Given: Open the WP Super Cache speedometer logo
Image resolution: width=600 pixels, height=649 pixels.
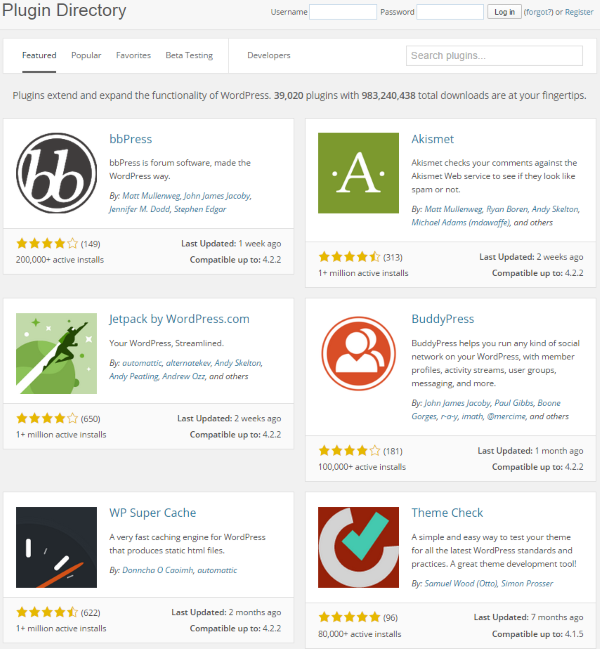Looking at the screenshot, I should pyautogui.click(x=56, y=547).
